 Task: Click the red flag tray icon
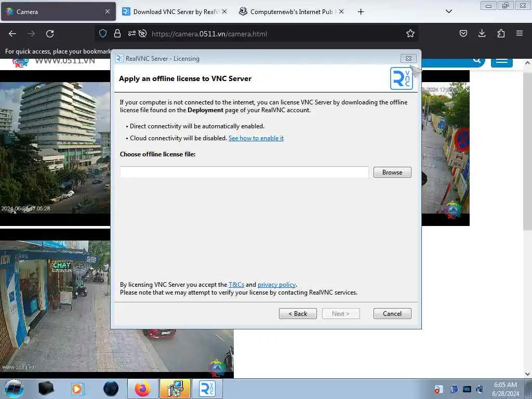pyautogui.click(x=438, y=389)
